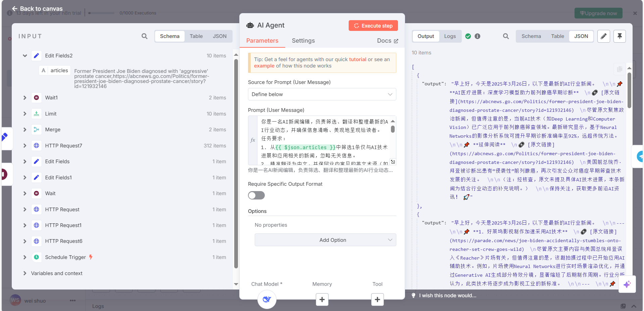Open Source for Prompt dropdown
This screenshot has height=311, width=644.
pos(322,94)
